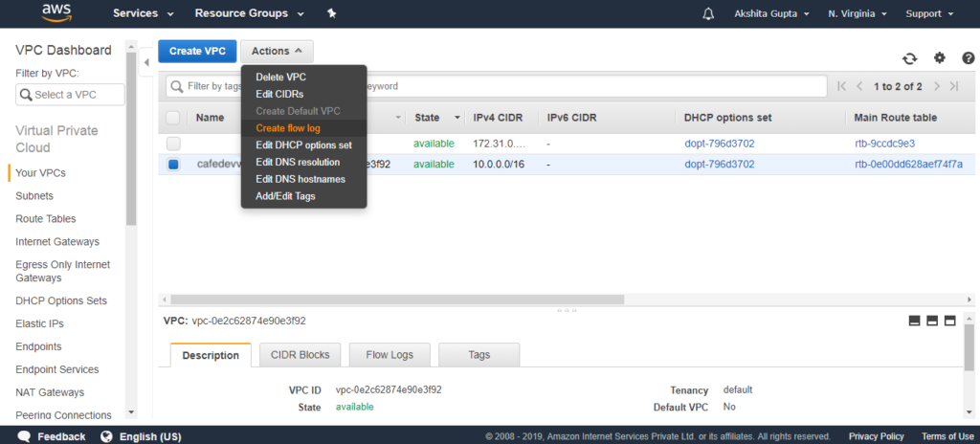This screenshot has width=980, height=444.
Task: Choose Delete VPC from Actions menu
Action: coord(280,77)
